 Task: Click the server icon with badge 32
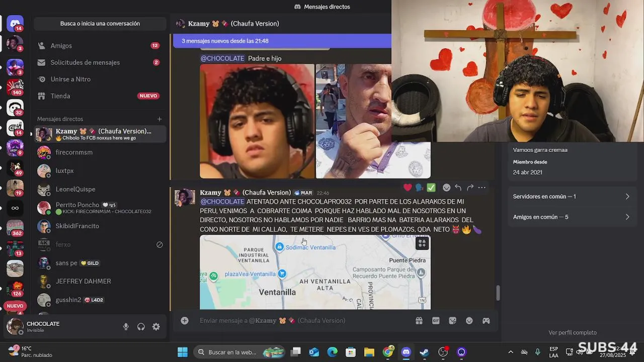coord(15,107)
